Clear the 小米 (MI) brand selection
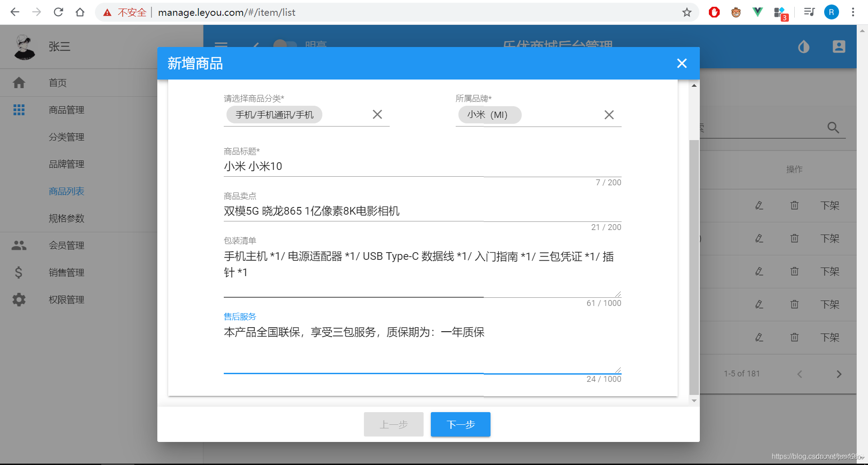The image size is (868, 465). (609, 115)
